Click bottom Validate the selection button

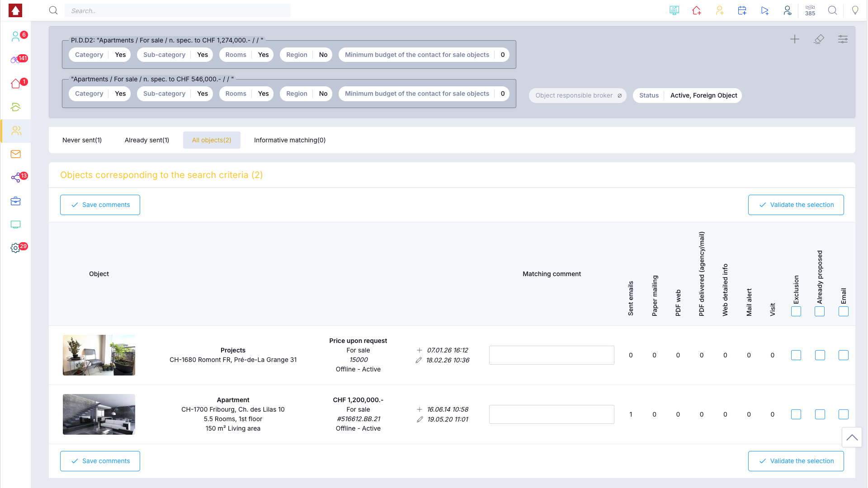click(796, 461)
